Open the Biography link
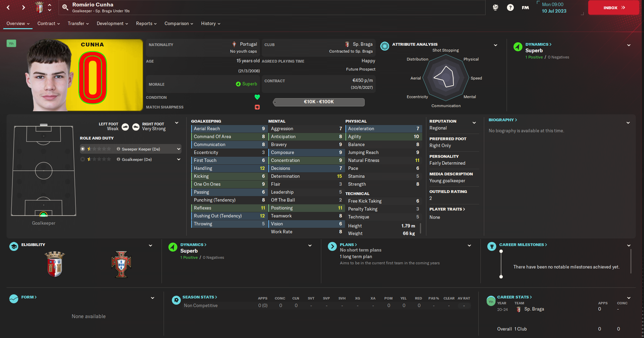 coord(503,120)
